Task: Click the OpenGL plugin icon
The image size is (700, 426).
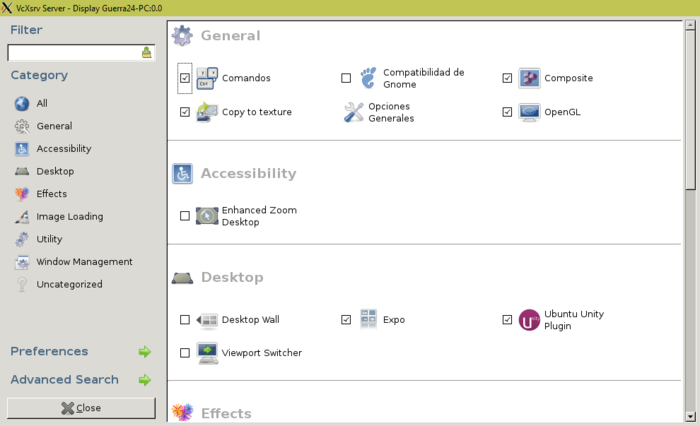Action: [x=529, y=112]
